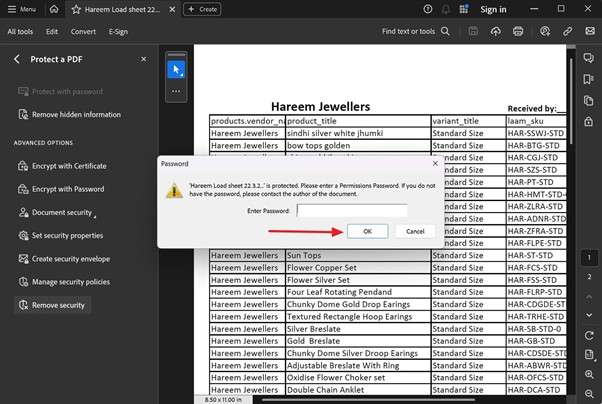Open the Help question mark icon
The image size is (602, 404).
click(x=428, y=9)
